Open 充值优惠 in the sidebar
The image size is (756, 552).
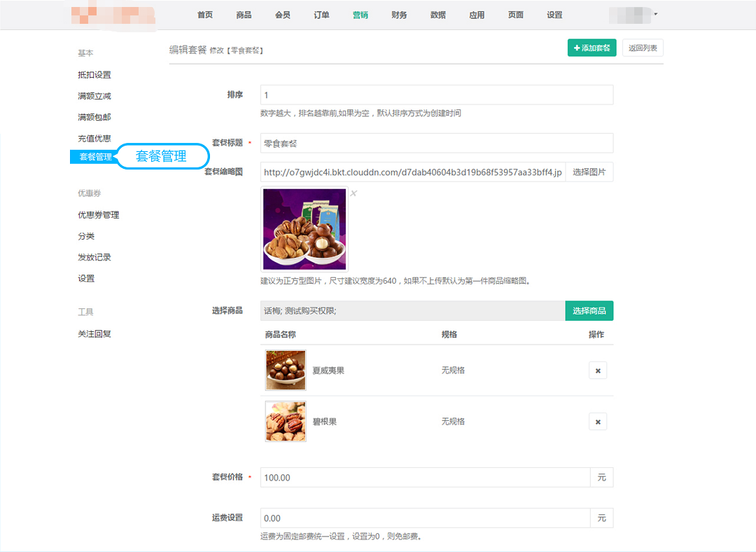[x=94, y=139]
